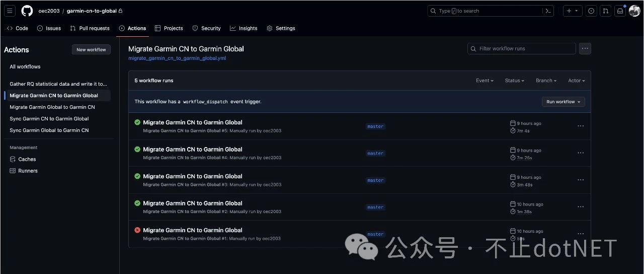Switch to the Code tab
The height and width of the screenshot is (274, 644).
click(18, 28)
